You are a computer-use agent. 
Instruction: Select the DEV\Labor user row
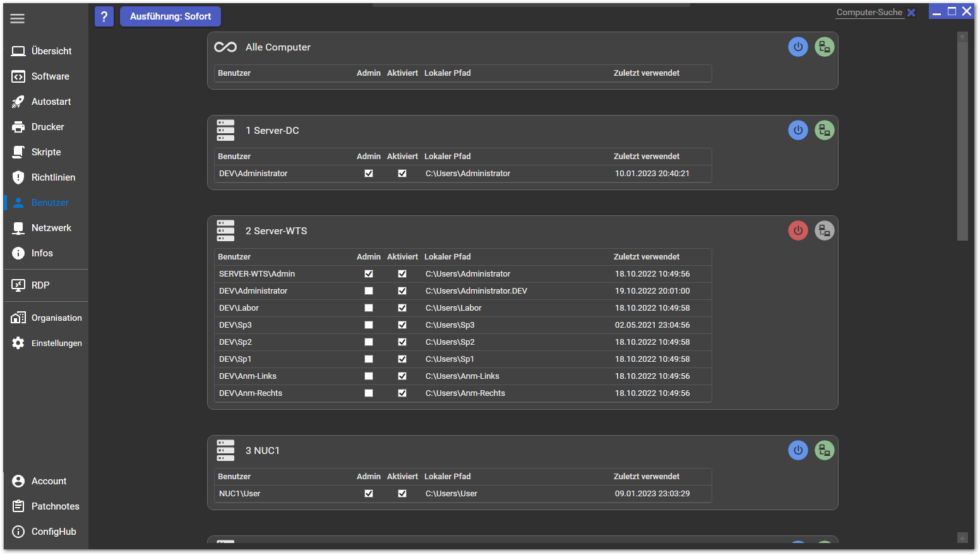point(463,308)
